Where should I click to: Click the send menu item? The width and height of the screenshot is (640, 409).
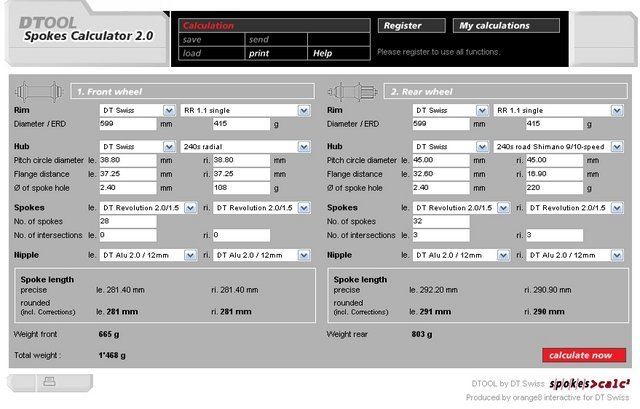[276, 40]
